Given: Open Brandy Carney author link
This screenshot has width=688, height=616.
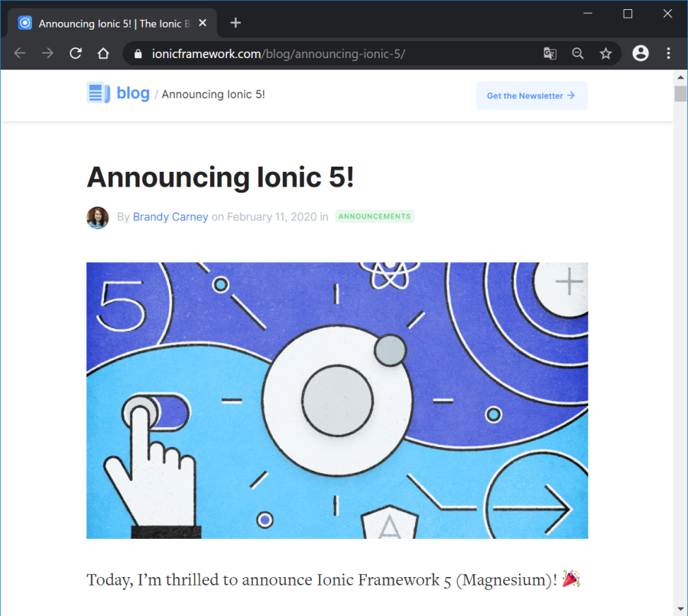Looking at the screenshot, I should click(170, 217).
